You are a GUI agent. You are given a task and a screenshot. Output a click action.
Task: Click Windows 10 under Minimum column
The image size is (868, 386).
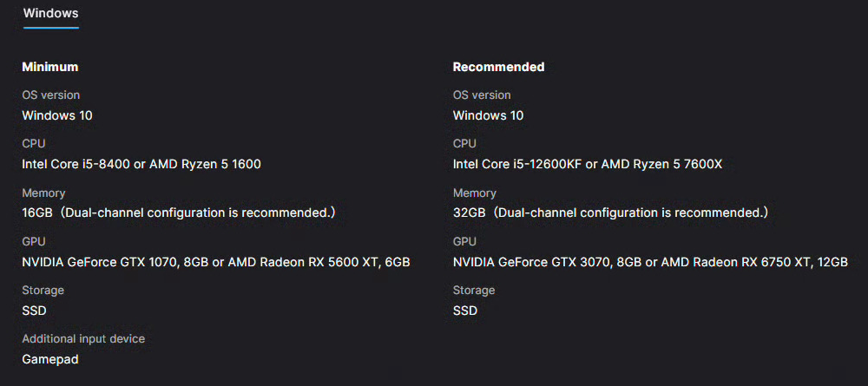pos(57,115)
